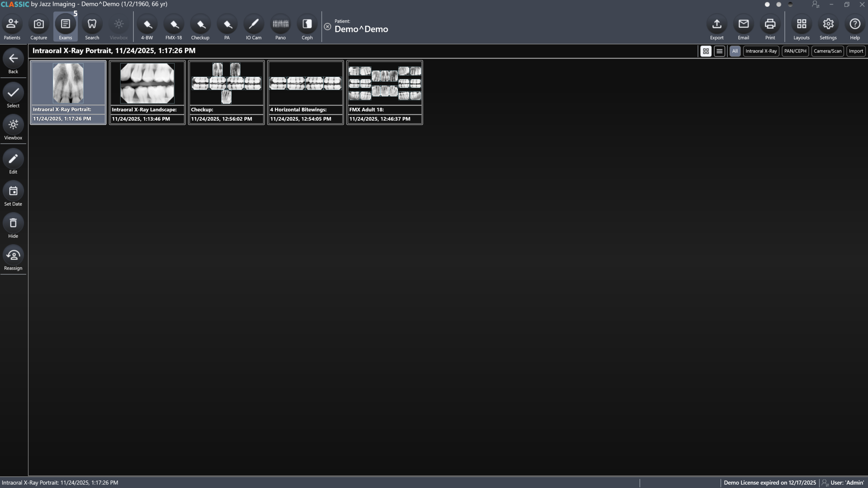
Task: Show Camera/Scan exams only
Action: [827, 51]
